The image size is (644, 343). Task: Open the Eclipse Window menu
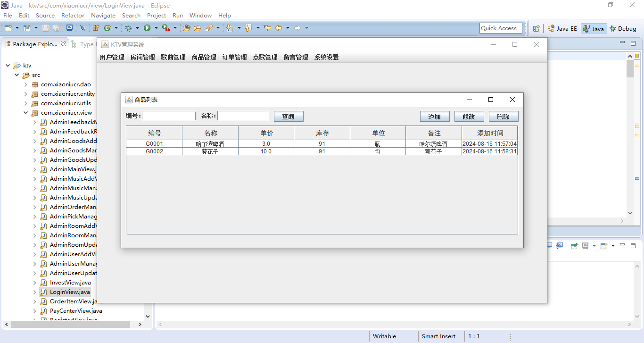200,15
